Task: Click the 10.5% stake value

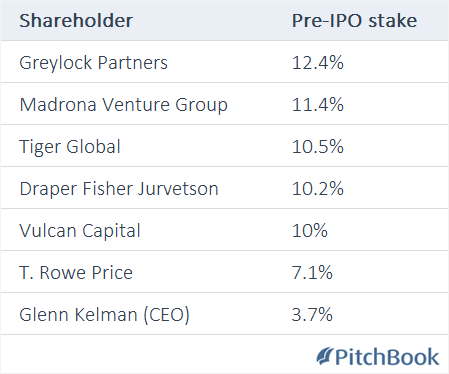Action: [317, 147]
